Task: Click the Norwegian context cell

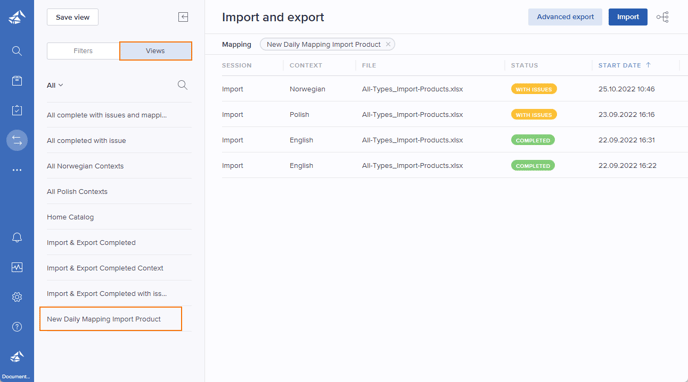Action: point(307,89)
